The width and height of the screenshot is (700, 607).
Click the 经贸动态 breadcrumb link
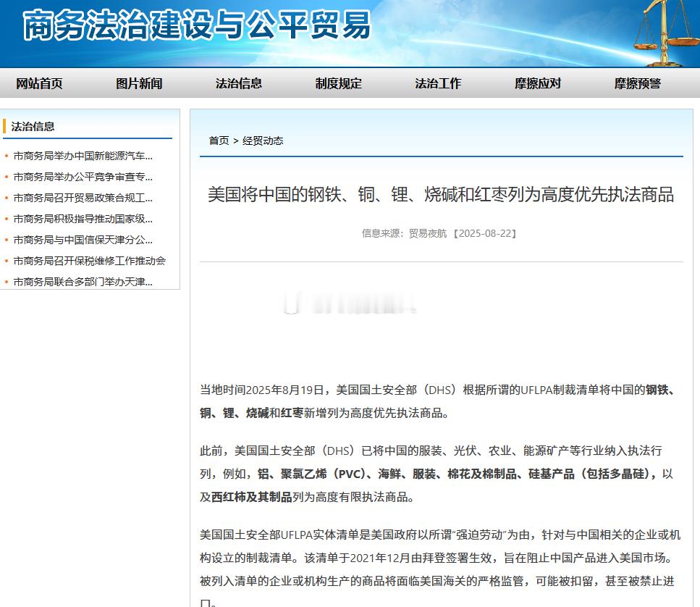(263, 141)
